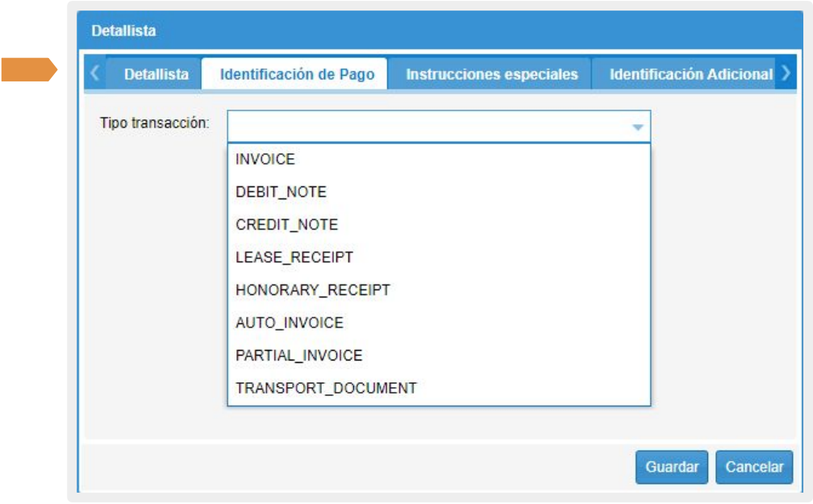Collapse the Tipo transacción dropdown arrow
Image resolution: width=813 pixels, height=504 pixels.
pos(637,127)
